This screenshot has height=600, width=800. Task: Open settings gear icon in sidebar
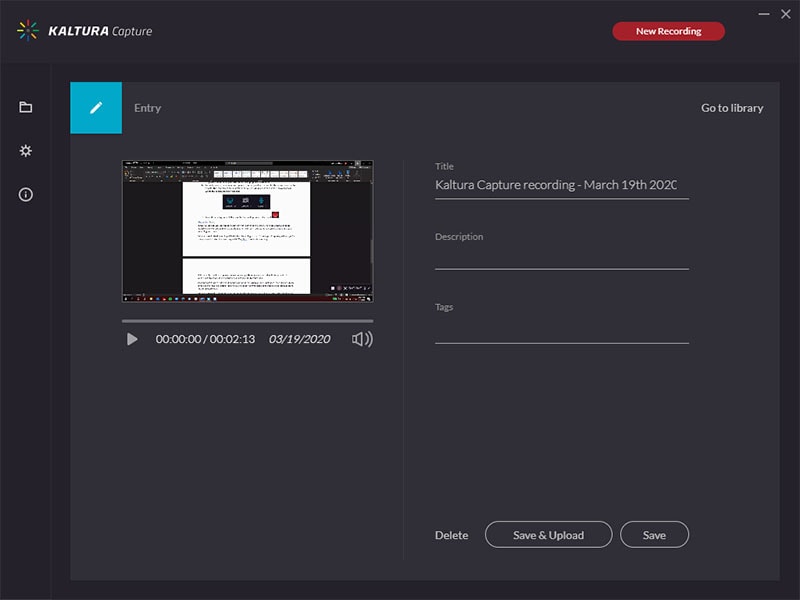(x=26, y=151)
